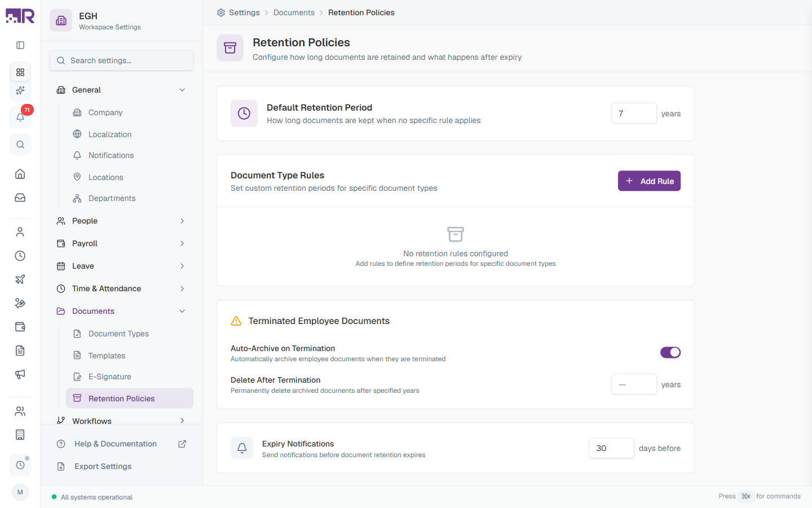Open the search magnifier in left rail
The width and height of the screenshot is (812, 508).
coord(20,144)
